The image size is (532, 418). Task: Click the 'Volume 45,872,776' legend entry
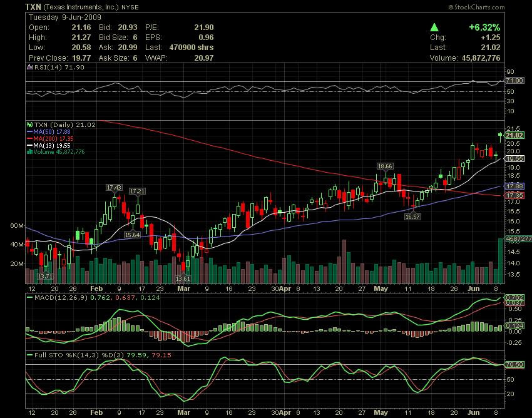(x=59, y=152)
